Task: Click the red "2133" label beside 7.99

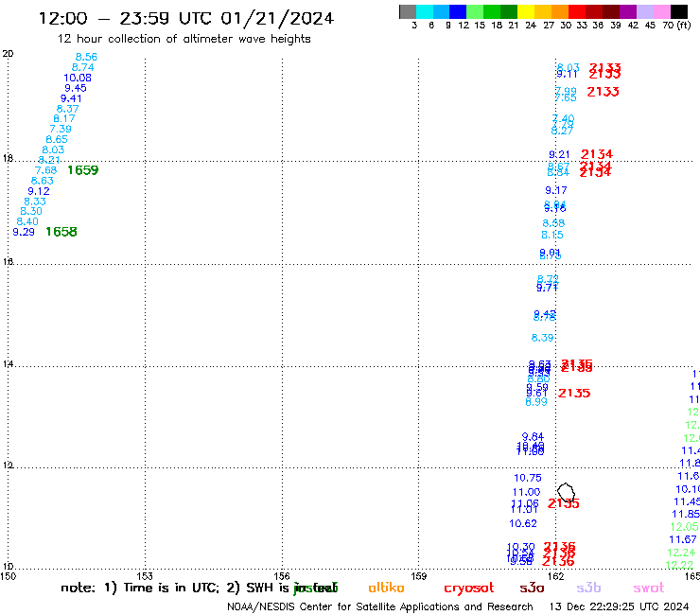Action: coord(604,92)
